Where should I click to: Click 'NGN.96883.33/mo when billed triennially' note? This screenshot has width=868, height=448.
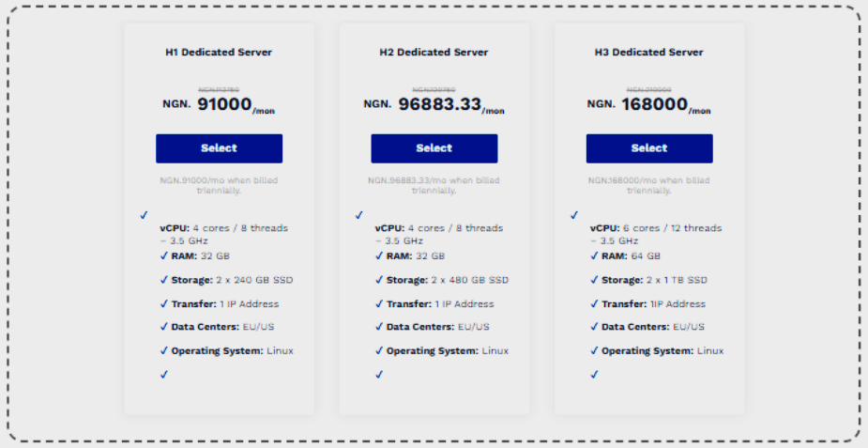434,186
